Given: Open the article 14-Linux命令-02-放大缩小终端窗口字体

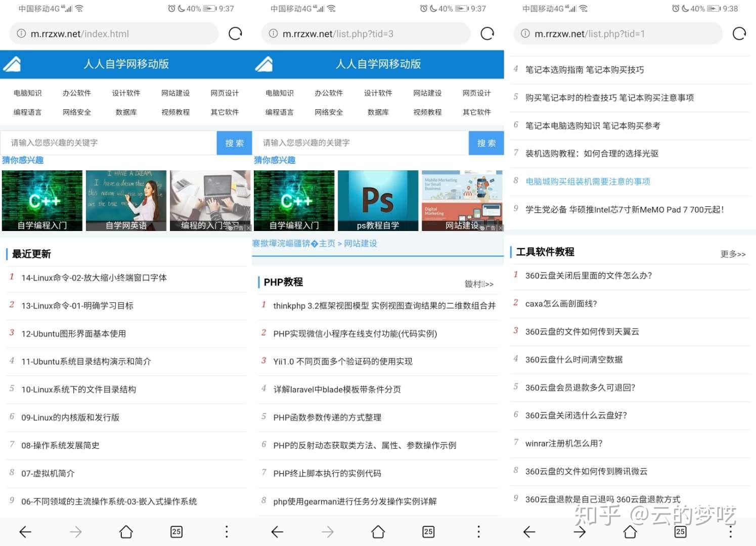Looking at the screenshot, I should (94, 278).
